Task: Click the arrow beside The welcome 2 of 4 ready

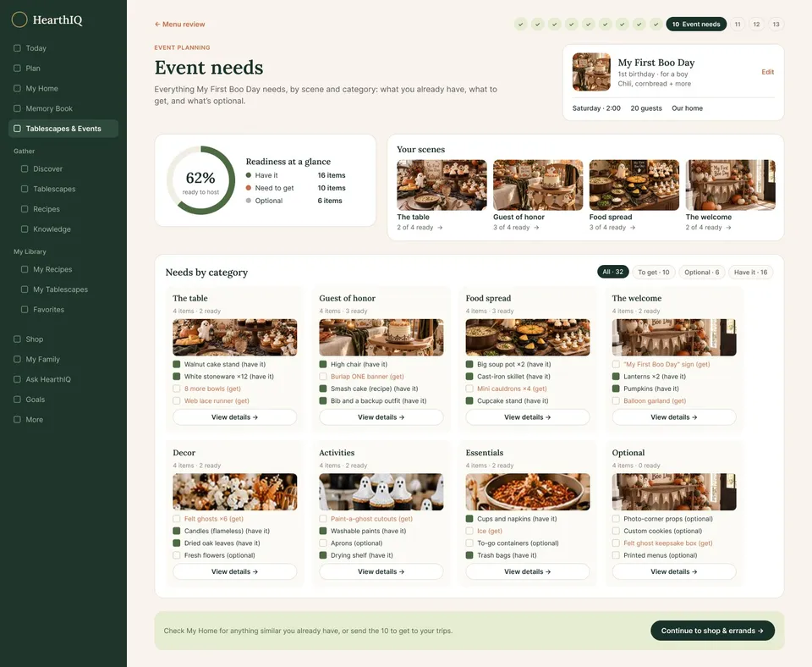Action: (x=728, y=228)
